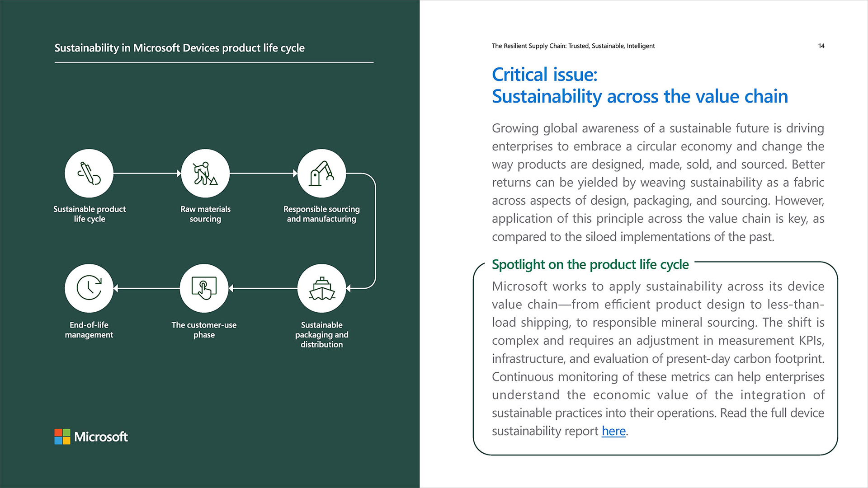
Task: Click 'The Resilient Supply Chain' header text
Action: click(x=573, y=46)
